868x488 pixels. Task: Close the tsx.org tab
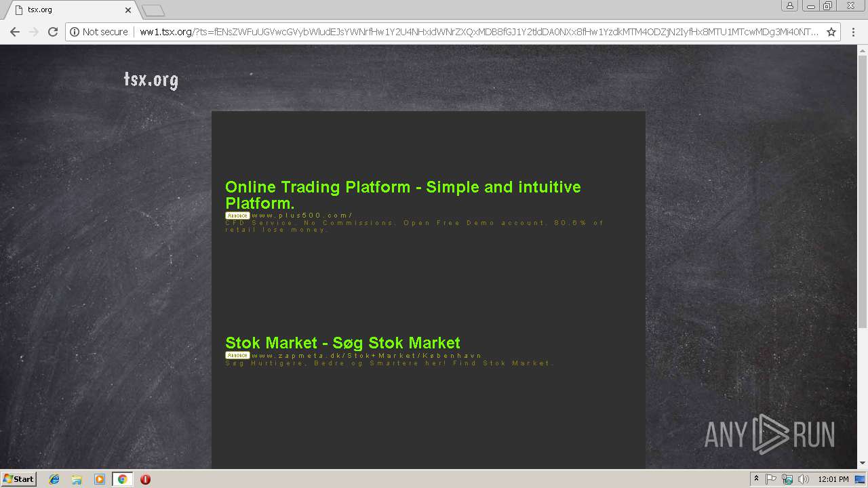pos(128,10)
